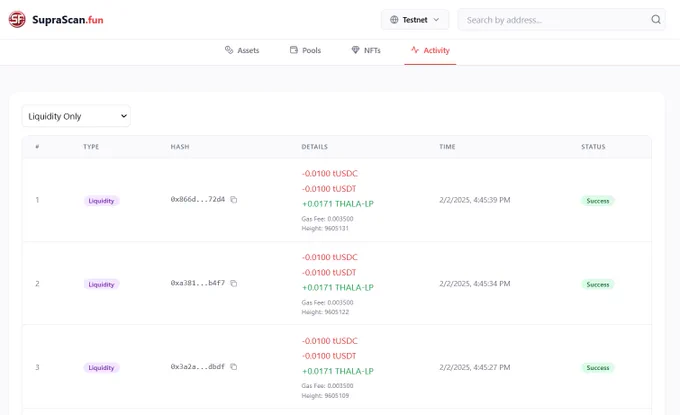Click Height: 9605131 text
680x415 pixels.
click(x=325, y=229)
